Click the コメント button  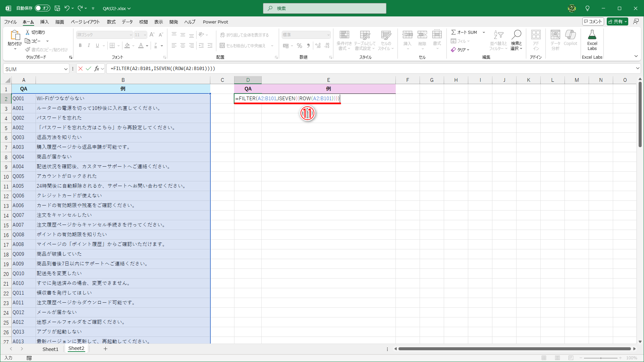pos(593,21)
